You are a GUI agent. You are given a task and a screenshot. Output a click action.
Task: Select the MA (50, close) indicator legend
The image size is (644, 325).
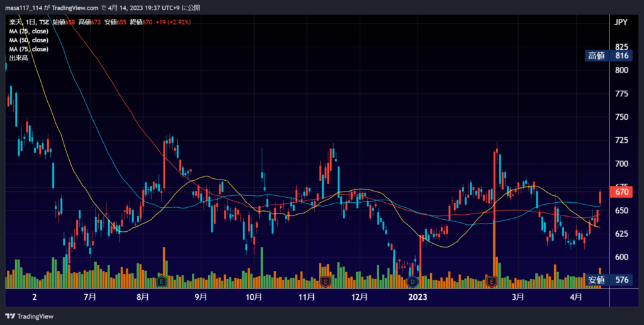pyautogui.click(x=29, y=40)
